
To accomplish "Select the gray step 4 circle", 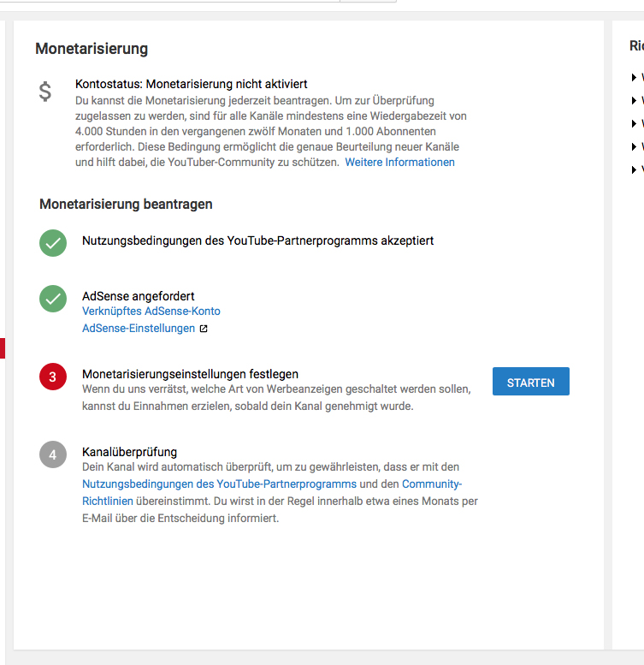I will point(53,454).
